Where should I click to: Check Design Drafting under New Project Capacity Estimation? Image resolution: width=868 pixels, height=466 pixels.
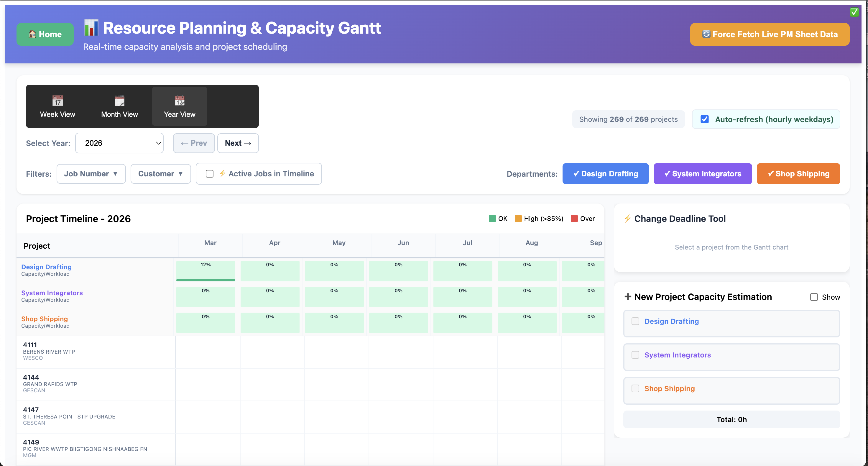click(x=635, y=321)
